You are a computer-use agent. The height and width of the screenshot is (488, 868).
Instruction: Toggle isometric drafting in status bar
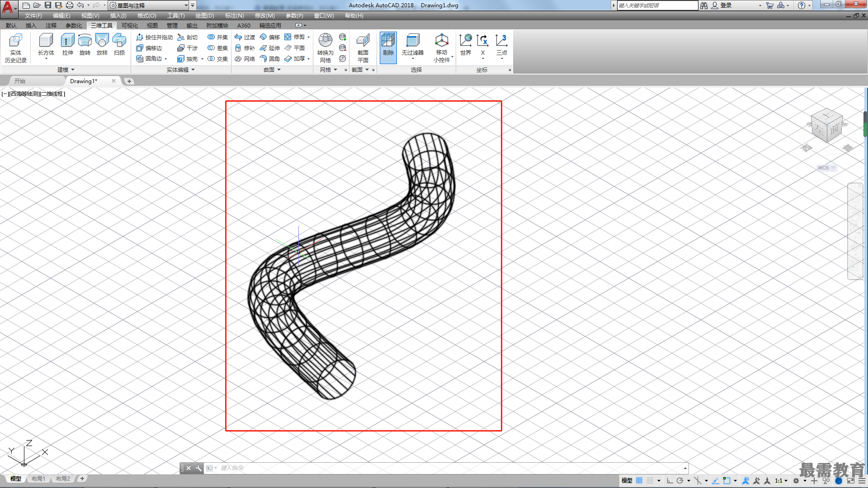(698, 481)
